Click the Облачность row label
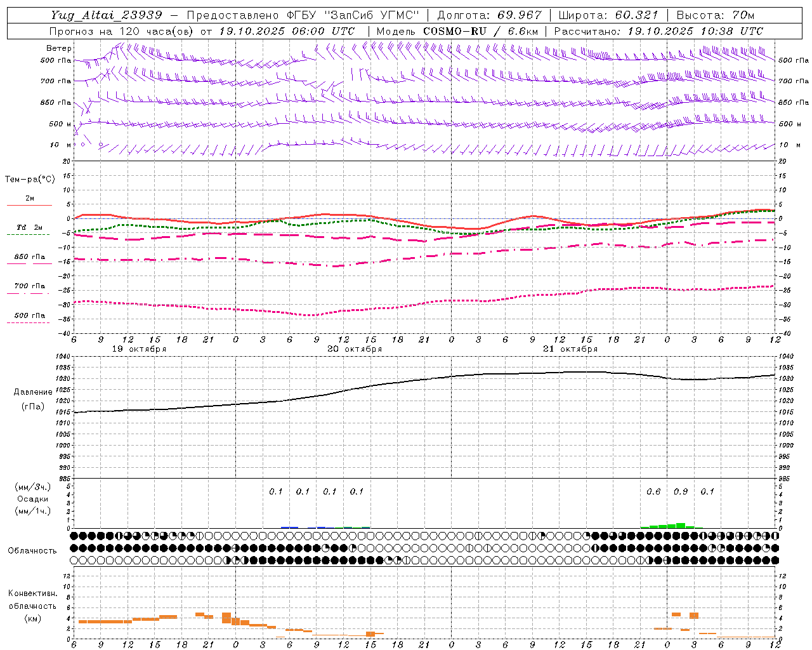812x650 pixels. point(32,550)
